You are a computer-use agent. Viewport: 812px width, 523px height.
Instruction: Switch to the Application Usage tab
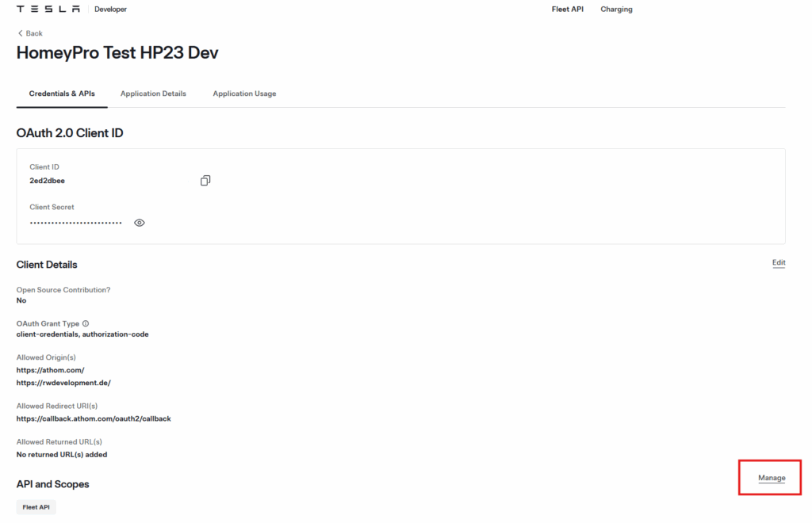(244, 94)
